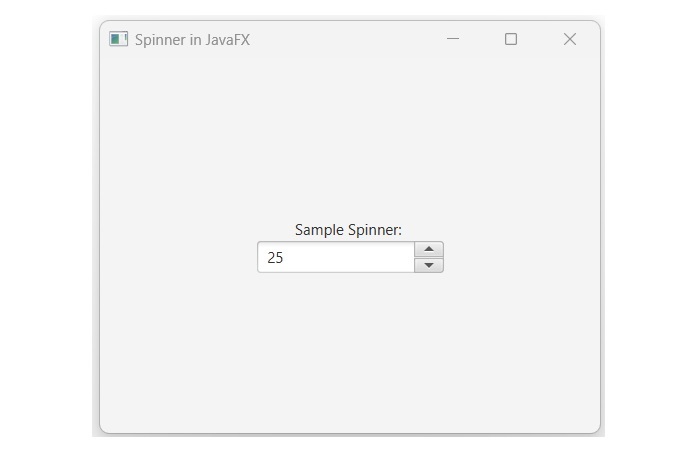Click the spinner's down arrow button
Screen dimensions: 700x450
pyautogui.click(x=428, y=265)
